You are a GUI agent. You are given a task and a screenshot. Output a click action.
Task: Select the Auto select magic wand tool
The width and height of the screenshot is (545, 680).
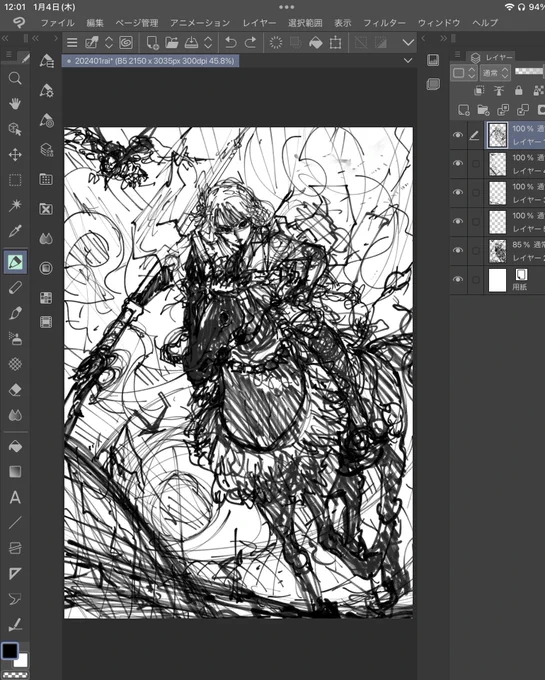[15, 205]
